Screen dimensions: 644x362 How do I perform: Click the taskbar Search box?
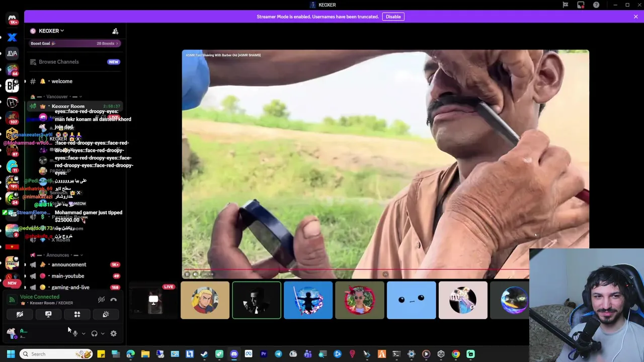coord(56,354)
